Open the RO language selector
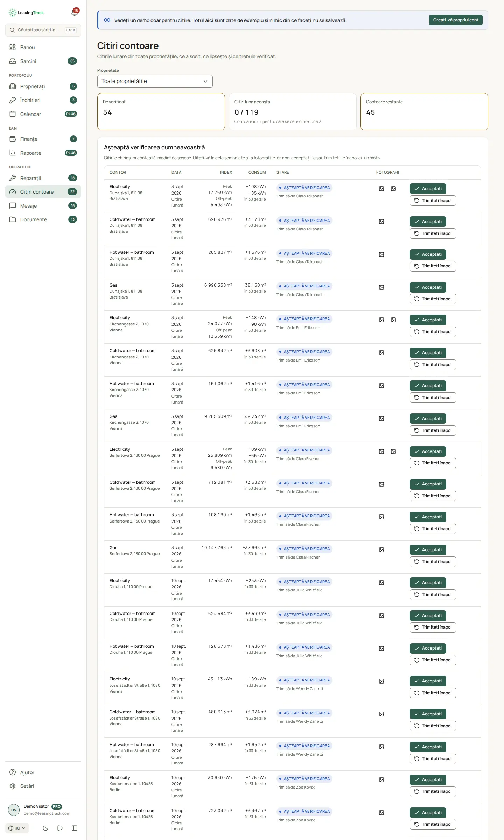Image resolution: width=504 pixels, height=840 pixels. click(17, 828)
